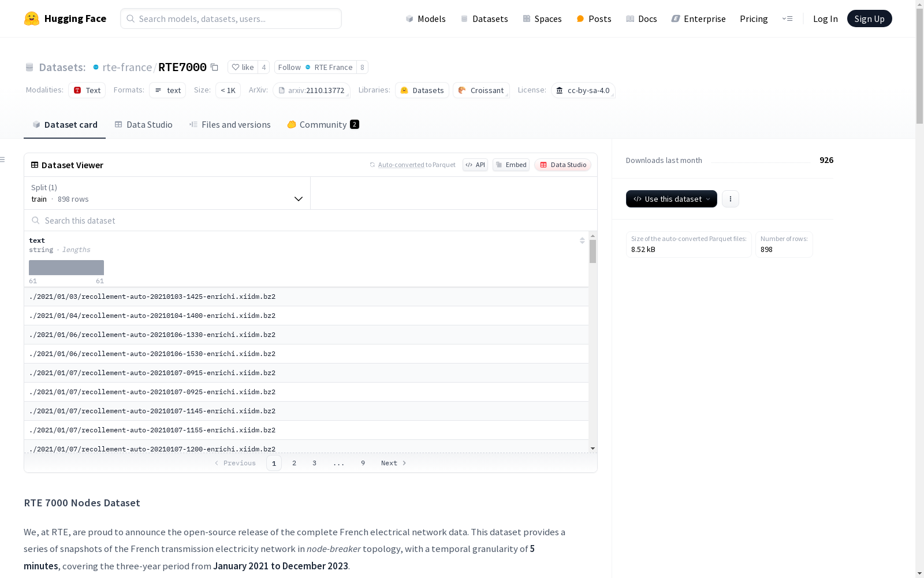Click the RTE France organization avatar dot
The width and height of the screenshot is (924, 578).
pos(96,67)
